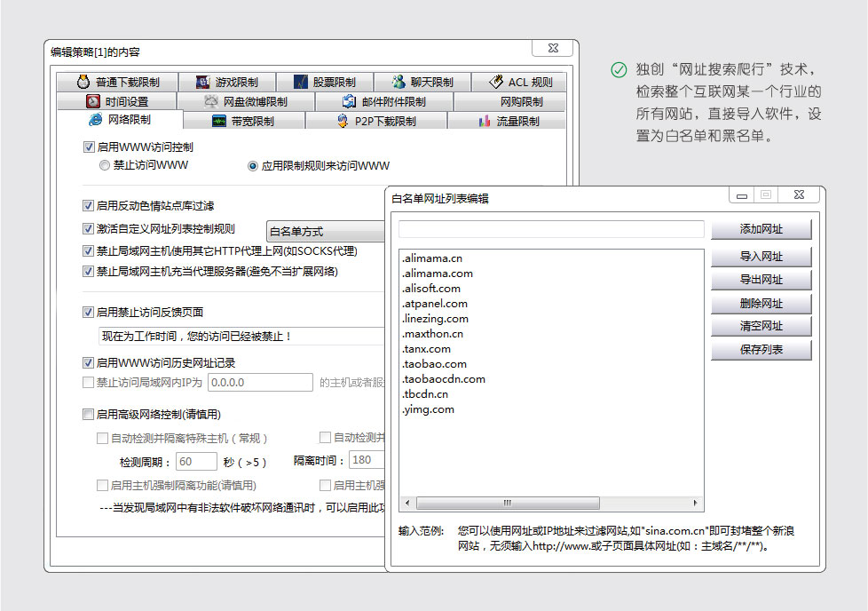Image resolution: width=868 pixels, height=611 pixels.
Task: Expand the 白名单方式 dropdown
Action: pyautogui.click(x=326, y=231)
